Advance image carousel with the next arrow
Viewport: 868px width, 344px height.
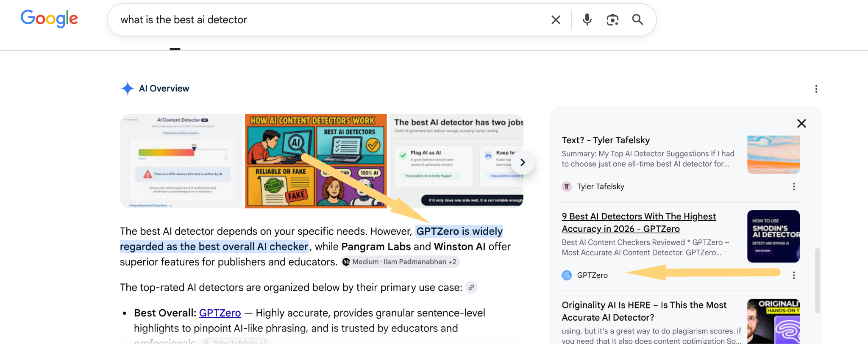point(523,162)
